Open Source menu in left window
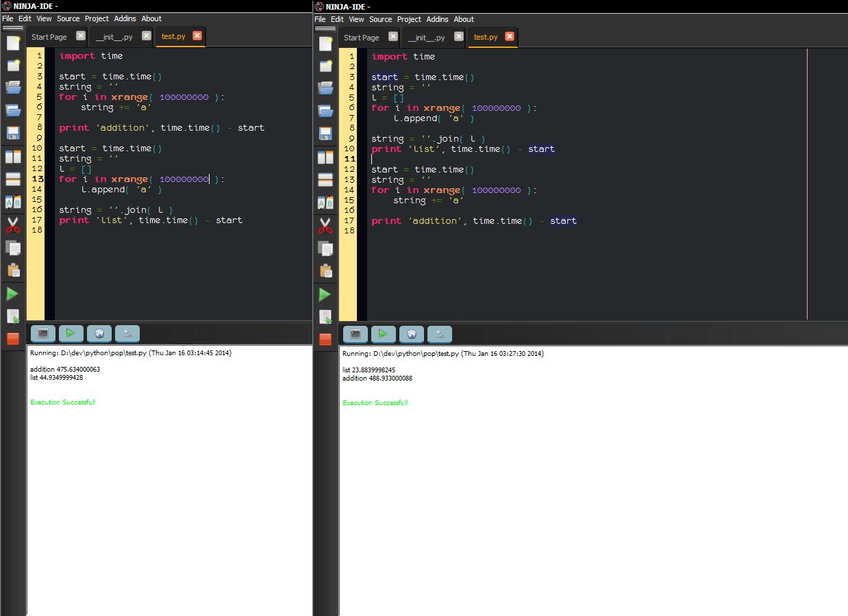The height and width of the screenshot is (616, 848). (x=68, y=18)
